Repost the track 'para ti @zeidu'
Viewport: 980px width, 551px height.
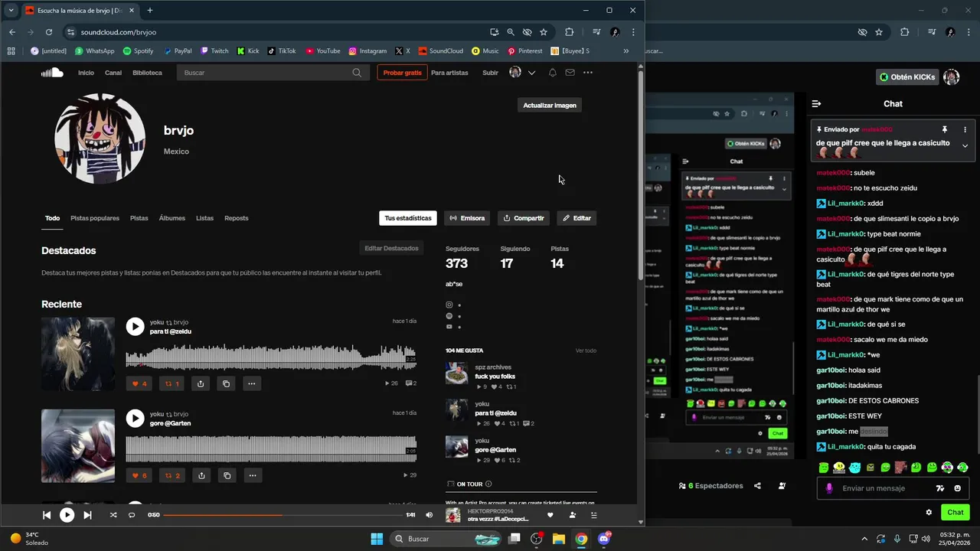(x=171, y=383)
